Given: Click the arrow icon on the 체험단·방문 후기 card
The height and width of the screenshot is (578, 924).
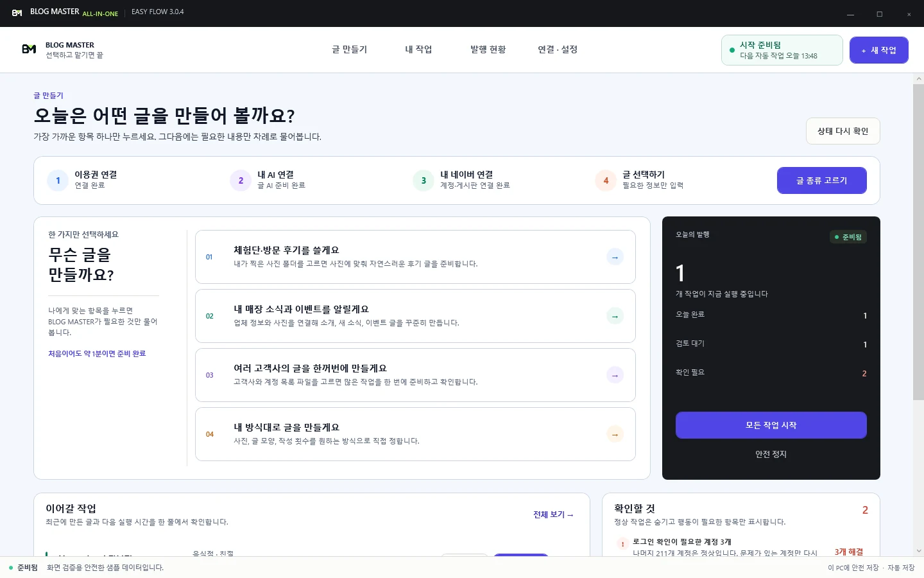Looking at the screenshot, I should tap(615, 257).
